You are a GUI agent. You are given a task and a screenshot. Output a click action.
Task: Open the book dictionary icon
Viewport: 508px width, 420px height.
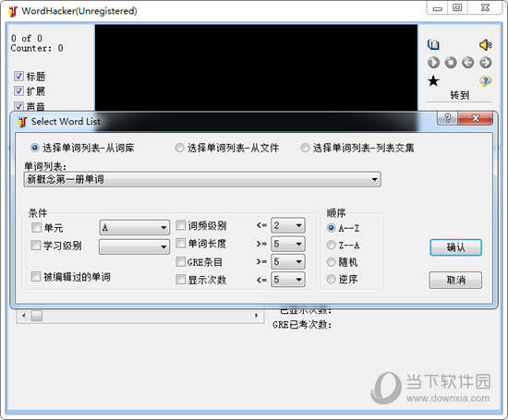pos(433,44)
